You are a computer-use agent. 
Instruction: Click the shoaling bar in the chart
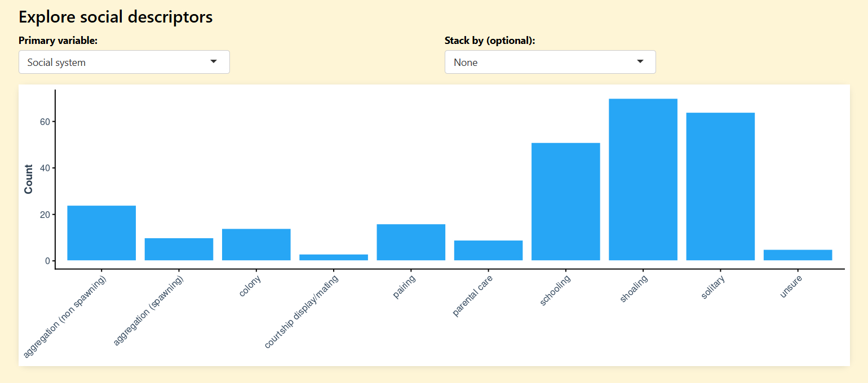(x=643, y=179)
